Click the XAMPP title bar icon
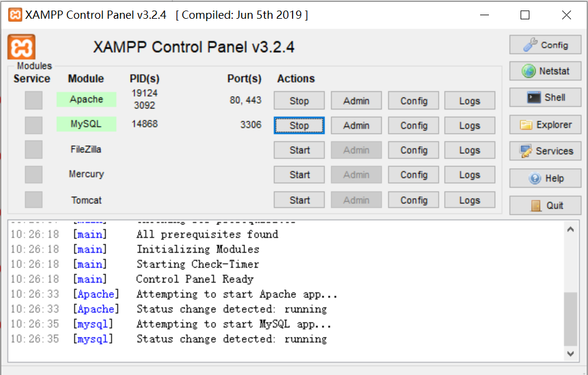The height and width of the screenshot is (375, 588). [x=15, y=15]
